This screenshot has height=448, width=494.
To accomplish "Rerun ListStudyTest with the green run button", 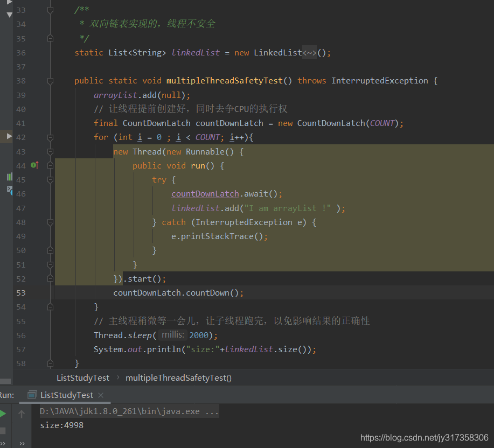I will coord(3,414).
